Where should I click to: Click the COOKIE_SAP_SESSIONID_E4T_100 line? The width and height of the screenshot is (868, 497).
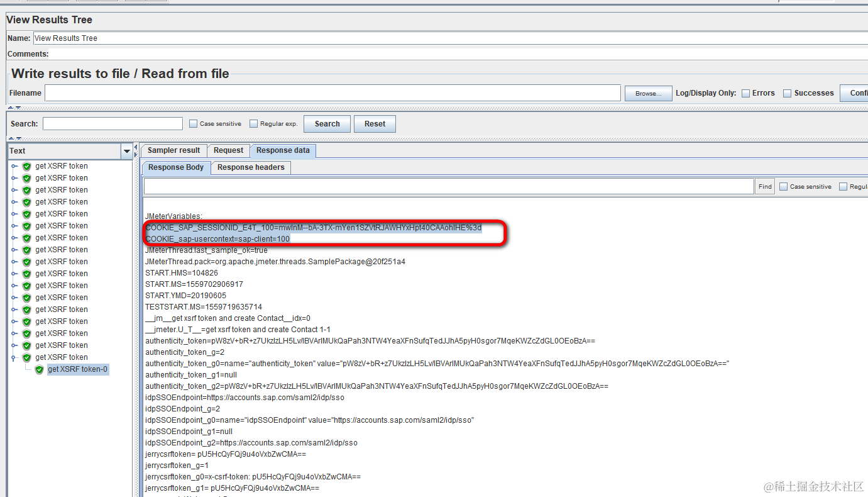coord(314,228)
